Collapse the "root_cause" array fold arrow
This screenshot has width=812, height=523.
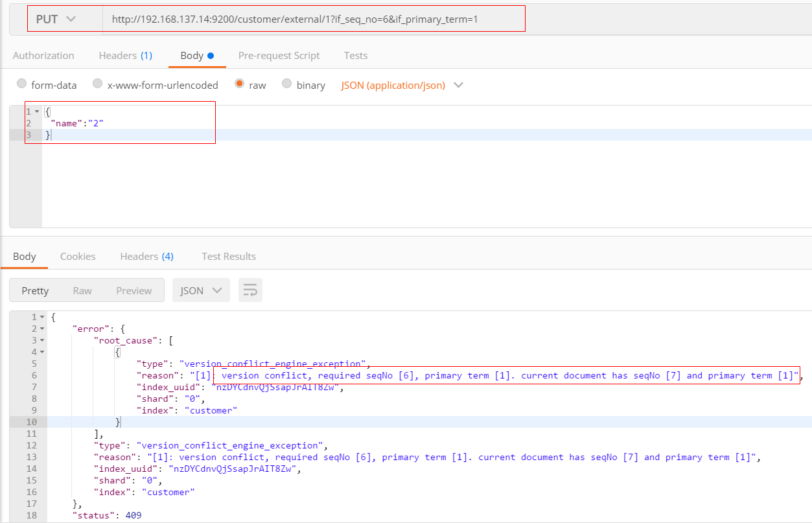coord(43,341)
